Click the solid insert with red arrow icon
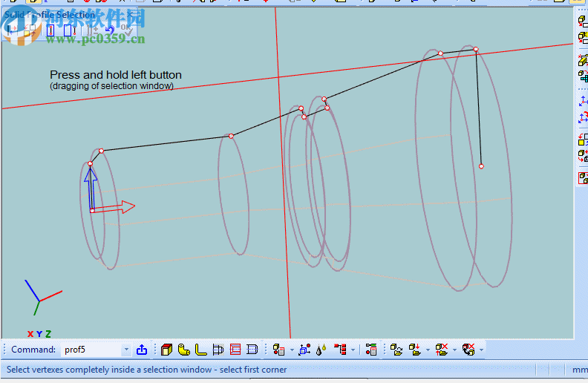The height and width of the screenshot is (383, 588). tap(415, 350)
